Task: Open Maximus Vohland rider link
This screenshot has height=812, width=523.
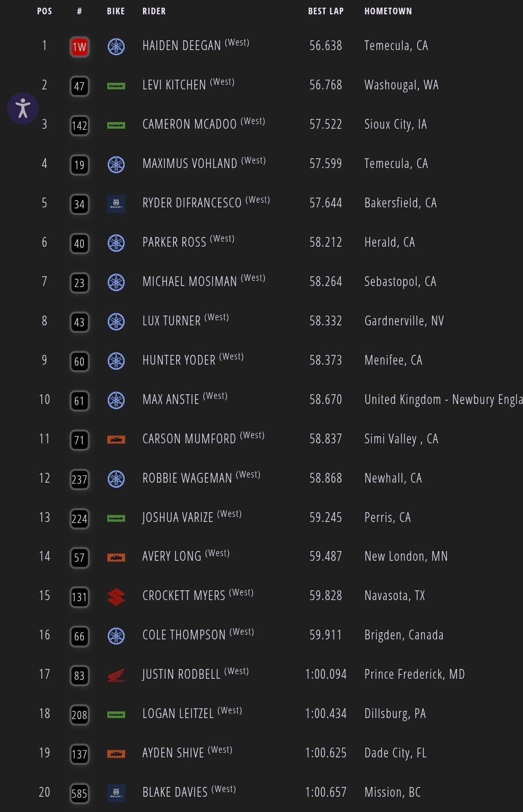Action: 189,164
